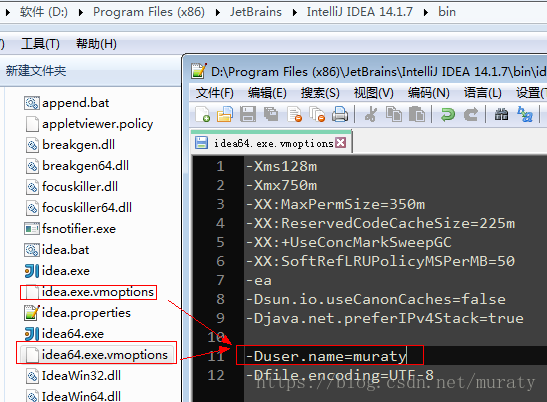This screenshot has height=402, width=547.
Task: Select the focuskiller.dll file
Action: coord(71,187)
